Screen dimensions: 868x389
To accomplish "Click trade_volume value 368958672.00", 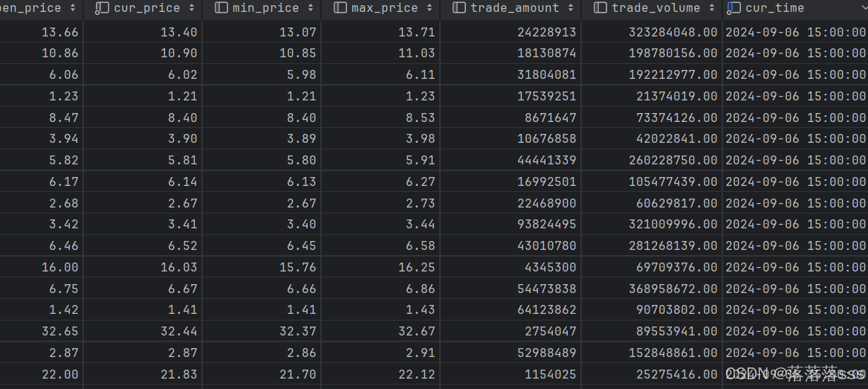I will (x=673, y=288).
